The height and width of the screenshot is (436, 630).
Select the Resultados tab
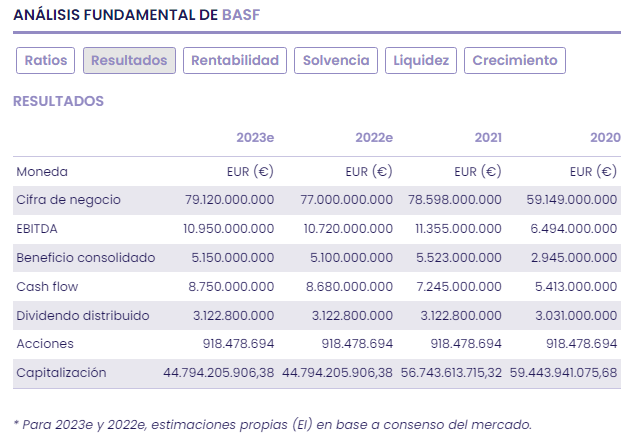[129, 61]
